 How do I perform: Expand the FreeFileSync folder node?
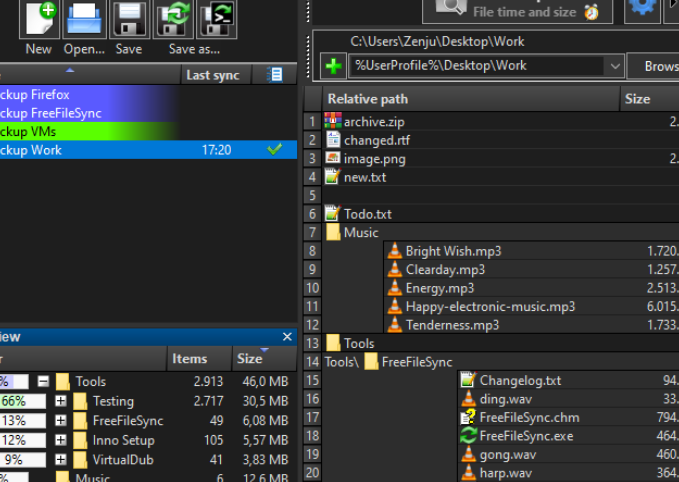click(x=61, y=421)
